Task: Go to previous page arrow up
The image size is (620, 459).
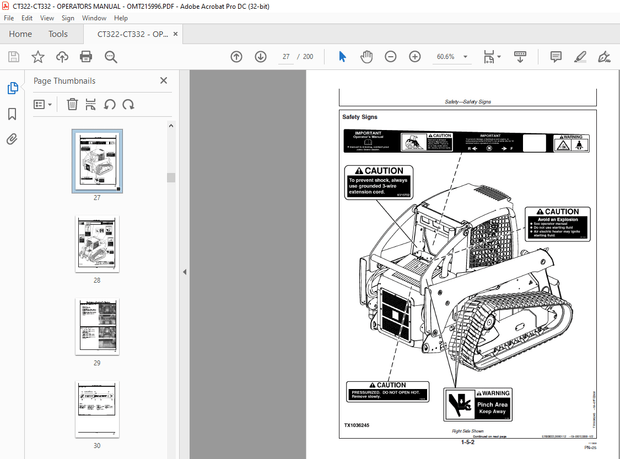Action: (x=236, y=57)
